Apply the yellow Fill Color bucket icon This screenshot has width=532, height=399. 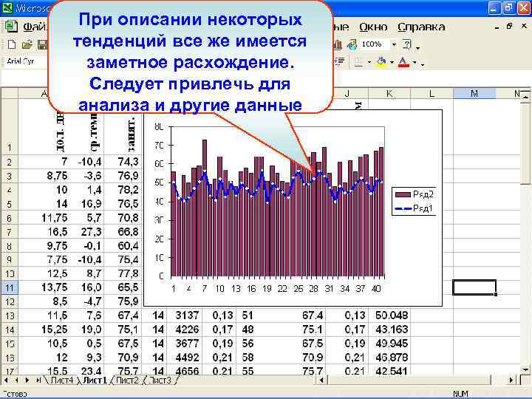point(381,62)
